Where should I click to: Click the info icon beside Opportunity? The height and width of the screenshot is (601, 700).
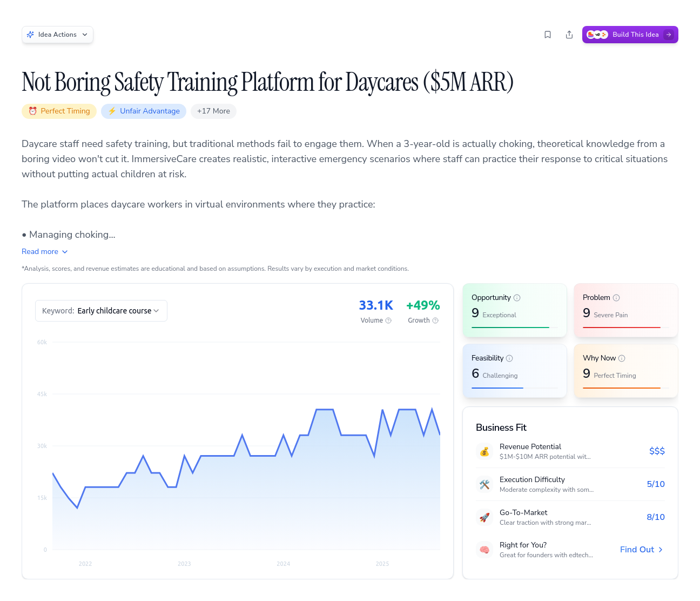click(x=517, y=298)
